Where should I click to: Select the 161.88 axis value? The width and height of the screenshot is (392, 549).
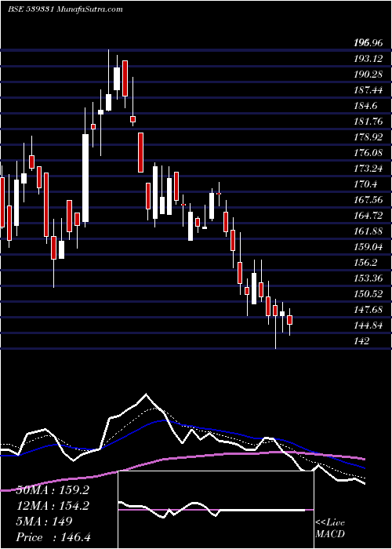(368, 231)
